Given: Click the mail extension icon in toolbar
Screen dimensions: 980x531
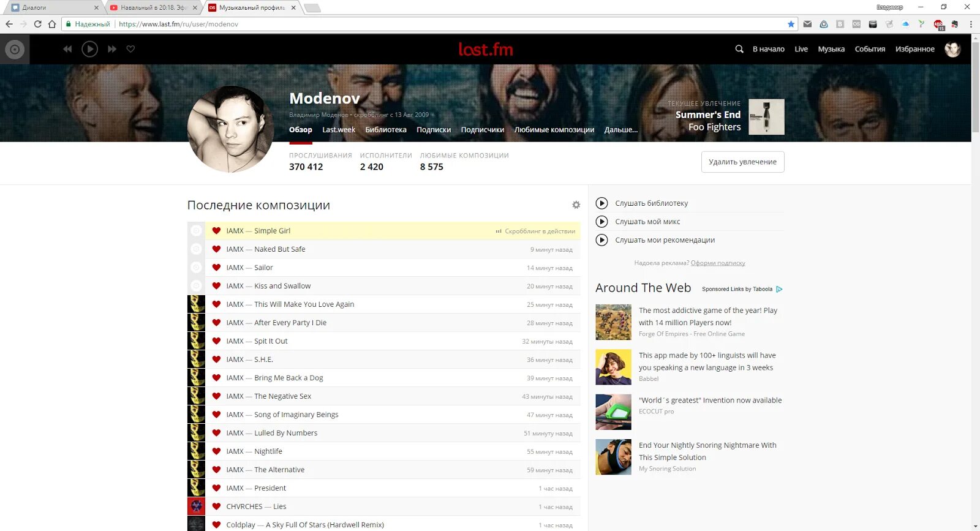Looking at the screenshot, I should [807, 24].
